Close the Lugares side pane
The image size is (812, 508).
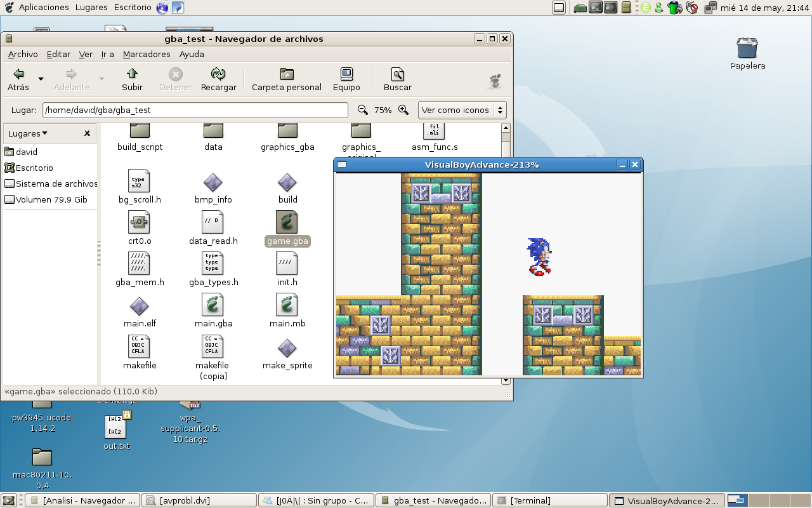(x=87, y=133)
